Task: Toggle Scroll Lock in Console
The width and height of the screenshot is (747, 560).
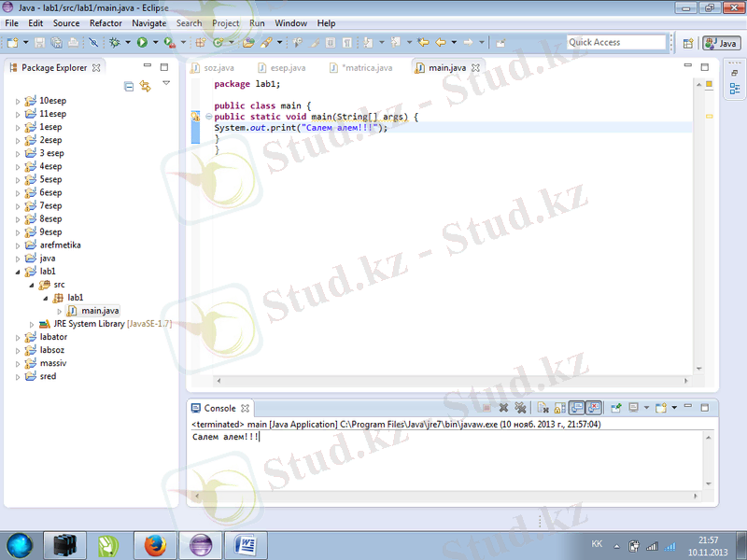Action: tap(559, 408)
